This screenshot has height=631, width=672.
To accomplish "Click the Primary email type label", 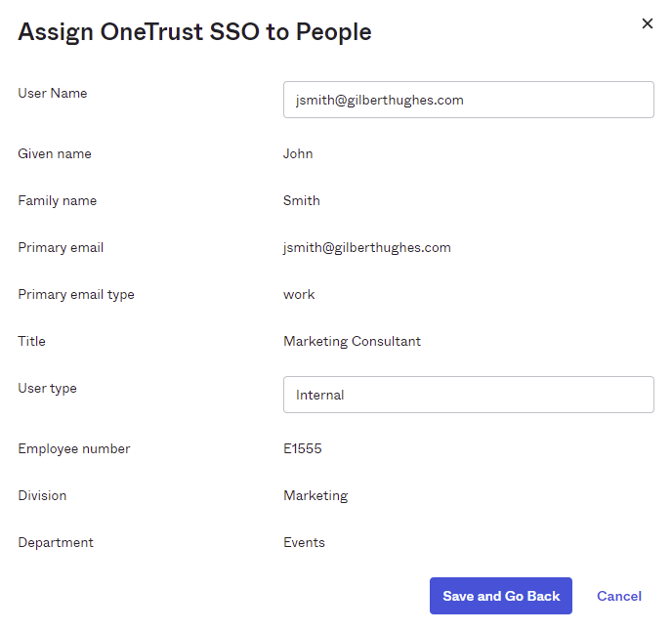I will click(76, 294).
